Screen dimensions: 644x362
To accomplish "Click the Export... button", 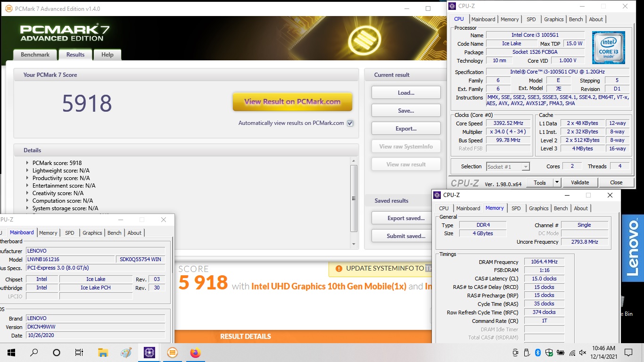I will pyautogui.click(x=406, y=128).
